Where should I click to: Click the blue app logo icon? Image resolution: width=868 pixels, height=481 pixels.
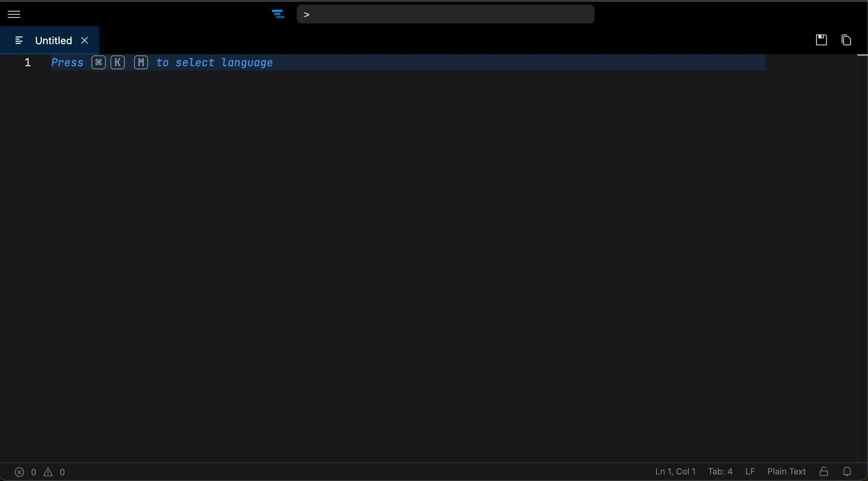point(278,14)
